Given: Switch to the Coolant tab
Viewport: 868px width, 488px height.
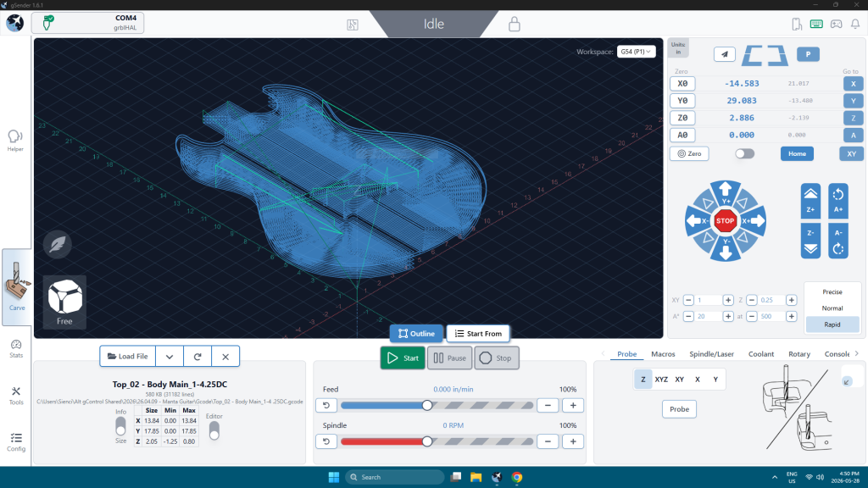Looking at the screenshot, I should click(x=761, y=354).
